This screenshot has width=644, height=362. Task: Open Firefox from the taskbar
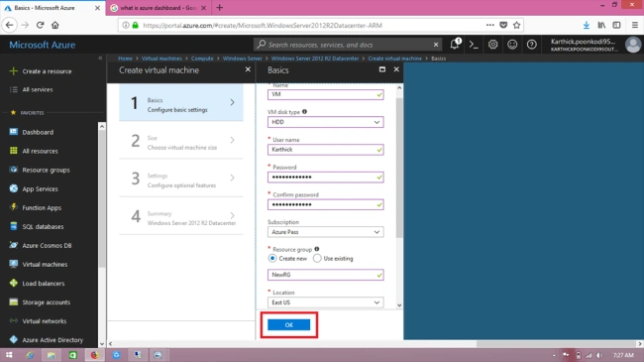pos(94,355)
